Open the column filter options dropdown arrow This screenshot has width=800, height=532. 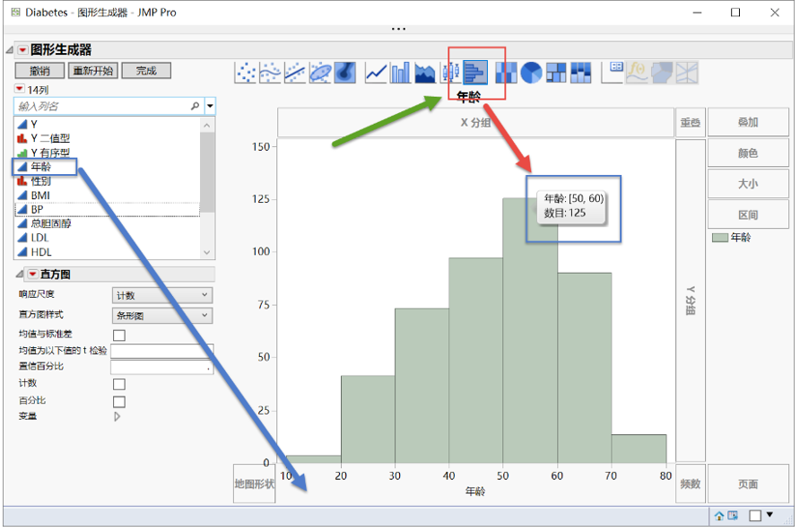210,106
